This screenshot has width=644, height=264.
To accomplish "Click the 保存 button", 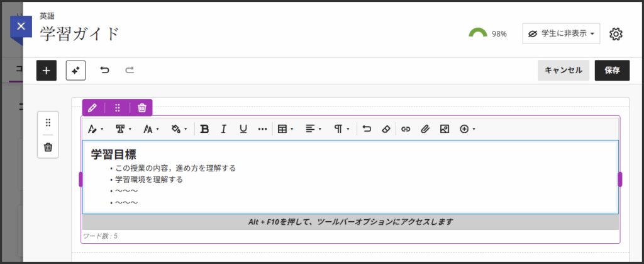I will (612, 71).
